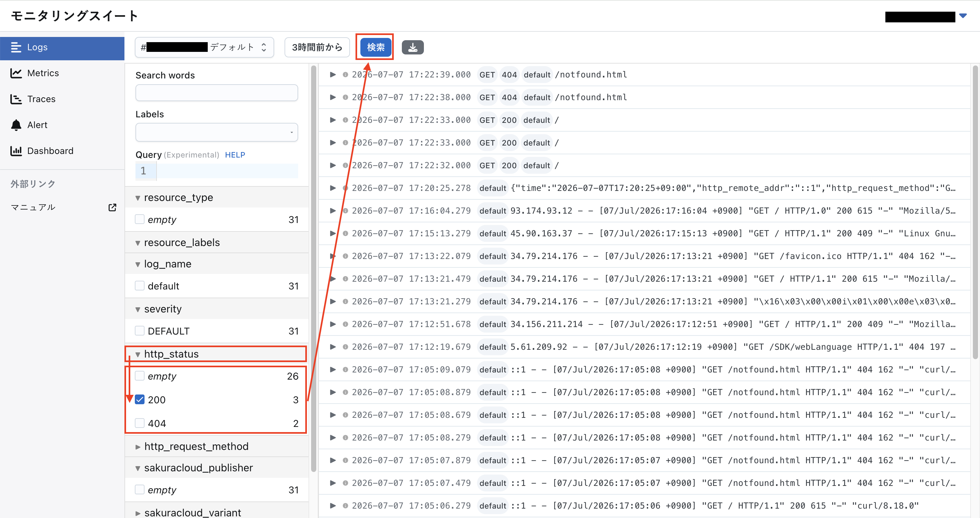Viewport: 980px width, 518px height.
Task: Check the DEFAULT severity checkbox
Action: (x=140, y=331)
